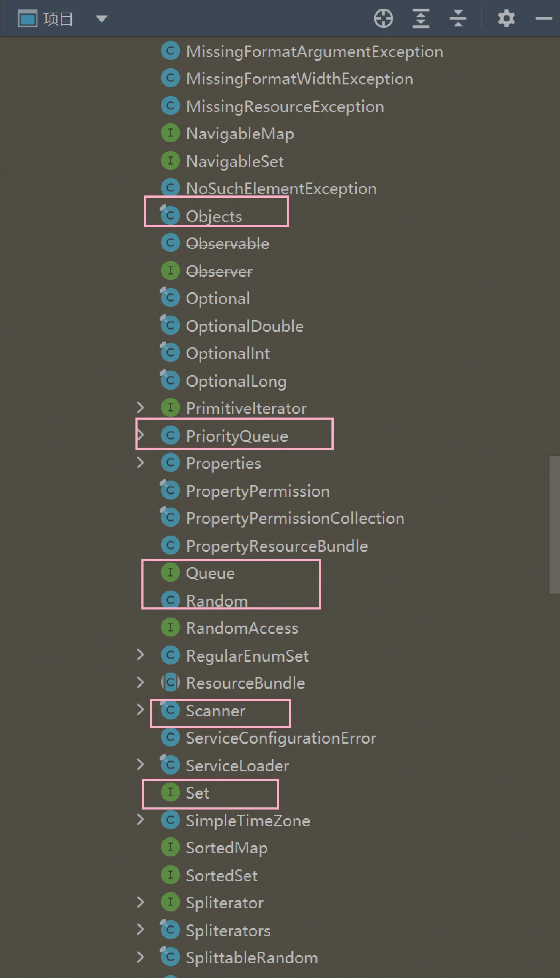Select the Random class item
This screenshot has height=978, width=560.
pyautogui.click(x=217, y=601)
